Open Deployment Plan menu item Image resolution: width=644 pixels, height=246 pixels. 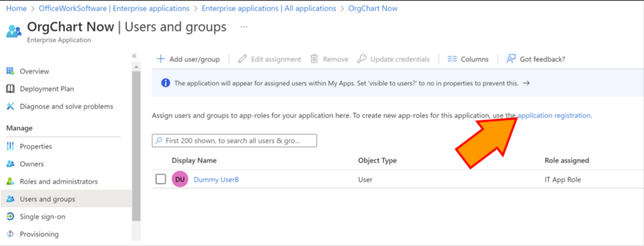pyautogui.click(x=47, y=89)
